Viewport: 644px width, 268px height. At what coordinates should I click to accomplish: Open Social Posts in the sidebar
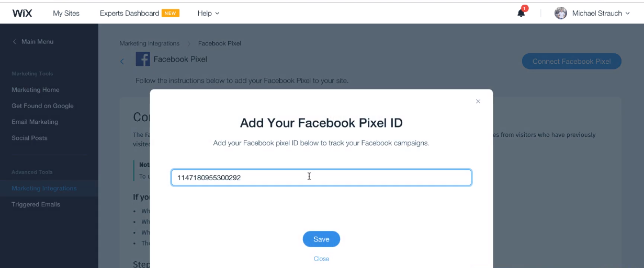point(29,138)
